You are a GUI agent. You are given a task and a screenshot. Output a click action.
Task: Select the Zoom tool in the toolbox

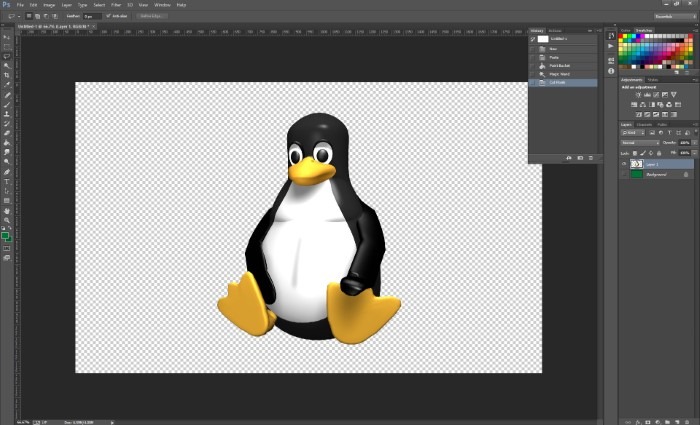(7, 220)
